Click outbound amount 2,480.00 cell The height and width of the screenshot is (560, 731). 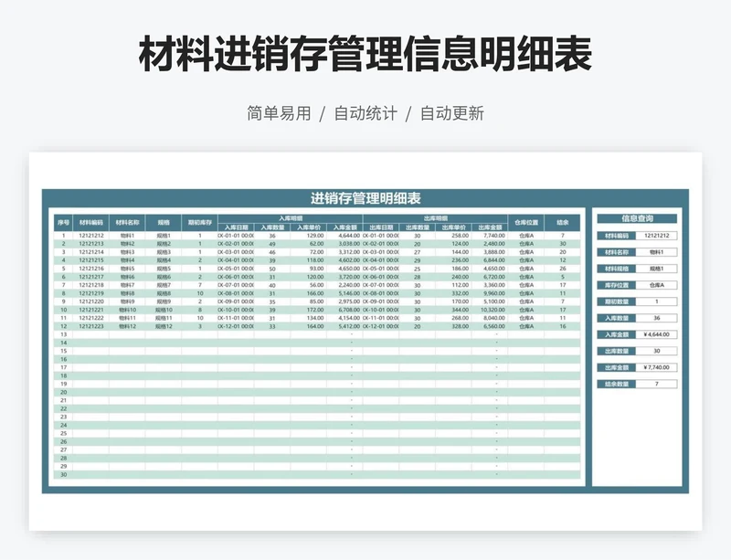tap(490, 244)
